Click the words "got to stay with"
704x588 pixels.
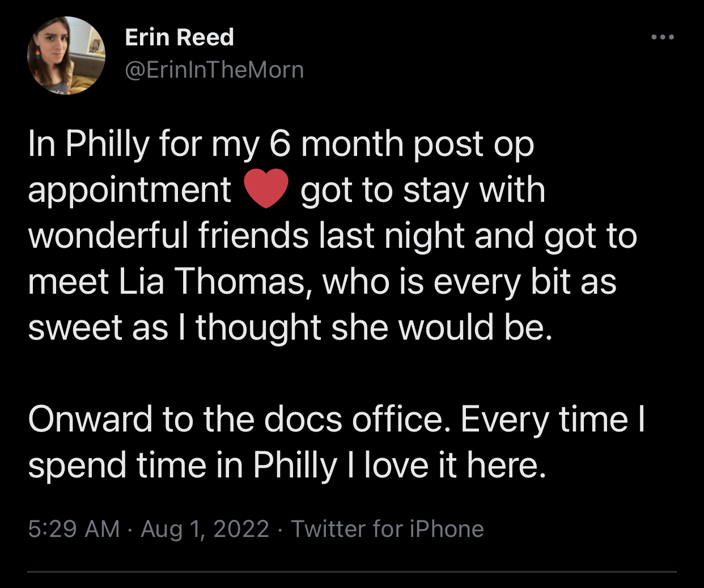[x=423, y=190]
